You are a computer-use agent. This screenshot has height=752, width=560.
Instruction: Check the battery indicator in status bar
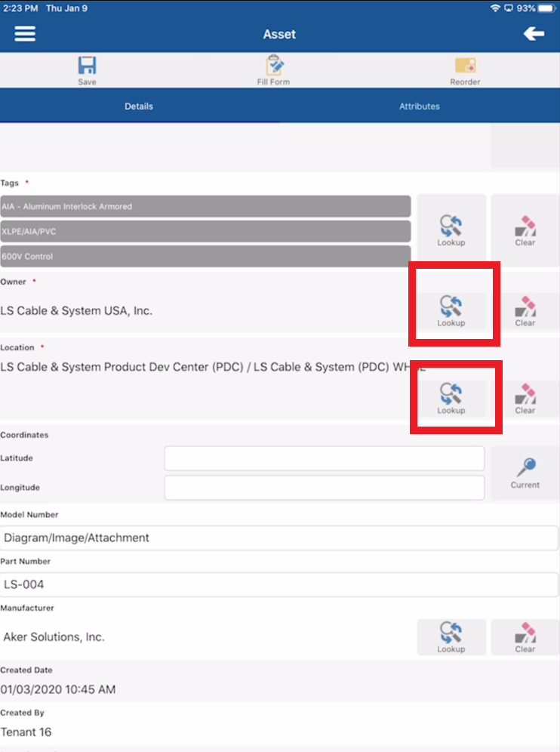pos(546,8)
